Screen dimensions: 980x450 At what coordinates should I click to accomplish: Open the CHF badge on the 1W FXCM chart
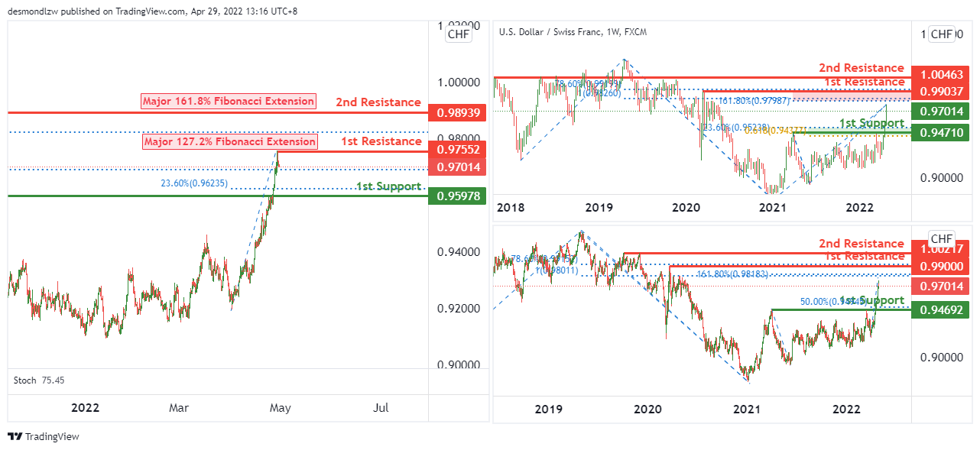943,34
